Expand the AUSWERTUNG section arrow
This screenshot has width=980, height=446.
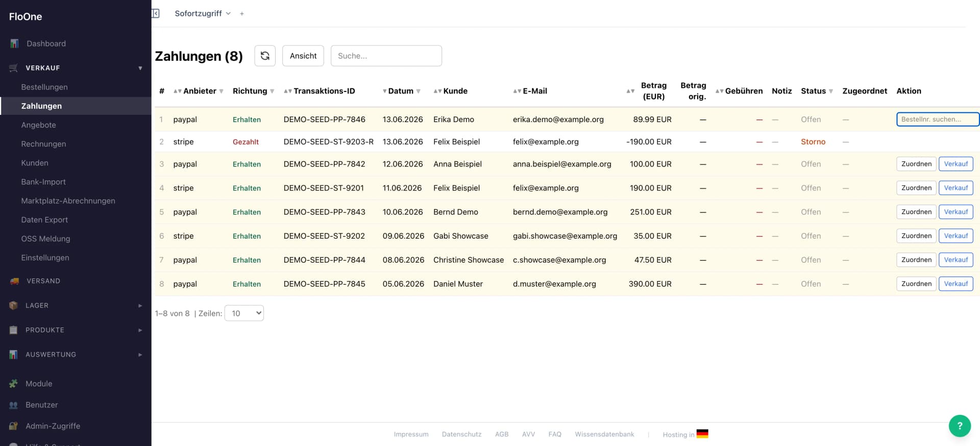click(x=140, y=355)
